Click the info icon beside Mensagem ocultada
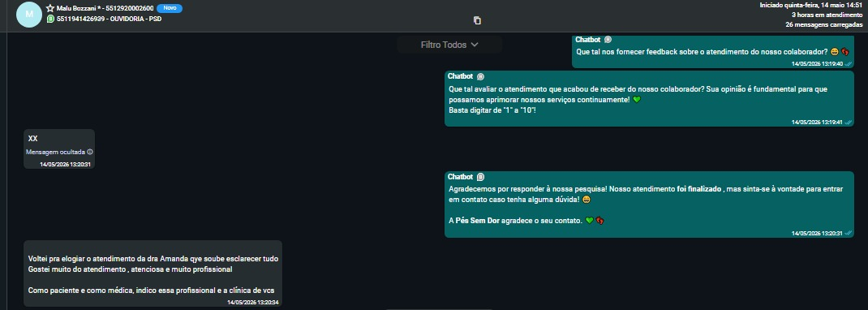 click(x=90, y=152)
